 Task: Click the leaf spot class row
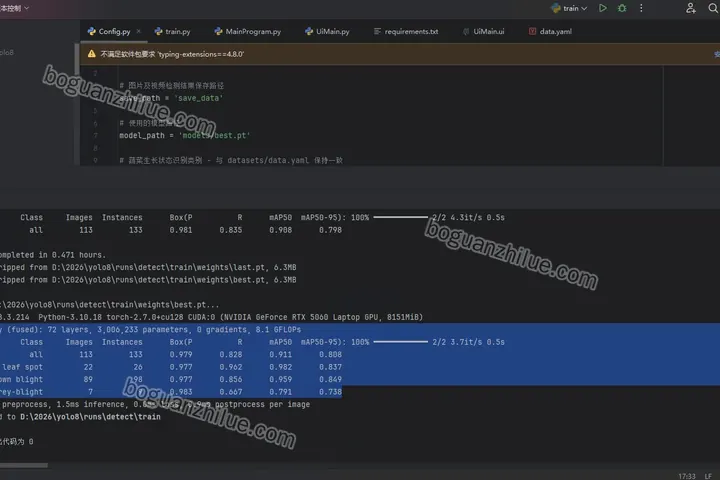171,367
